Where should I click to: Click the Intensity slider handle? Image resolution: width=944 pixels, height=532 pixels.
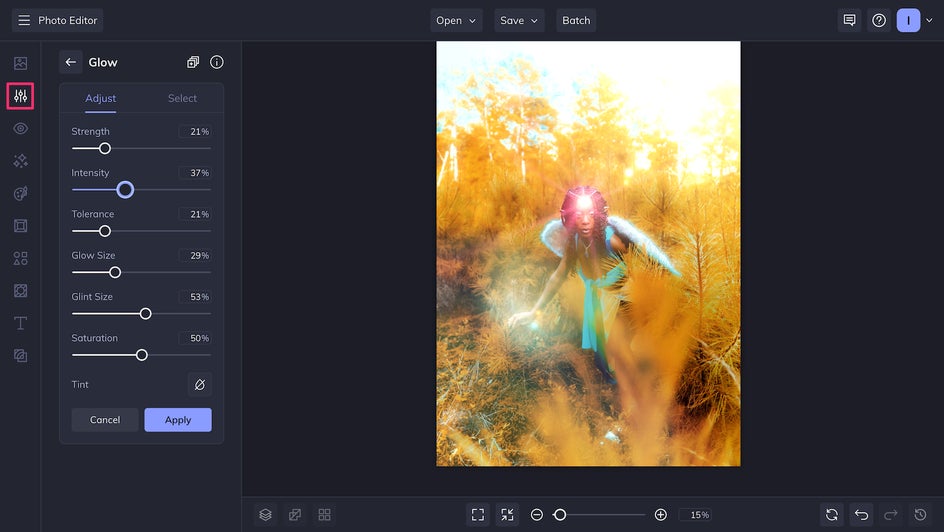pyautogui.click(x=125, y=190)
